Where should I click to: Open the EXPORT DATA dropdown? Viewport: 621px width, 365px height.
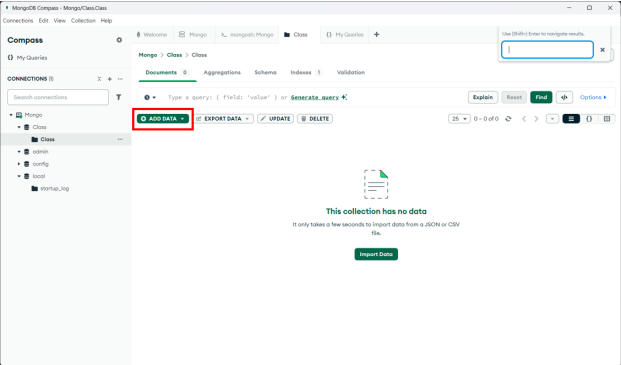pyautogui.click(x=223, y=119)
